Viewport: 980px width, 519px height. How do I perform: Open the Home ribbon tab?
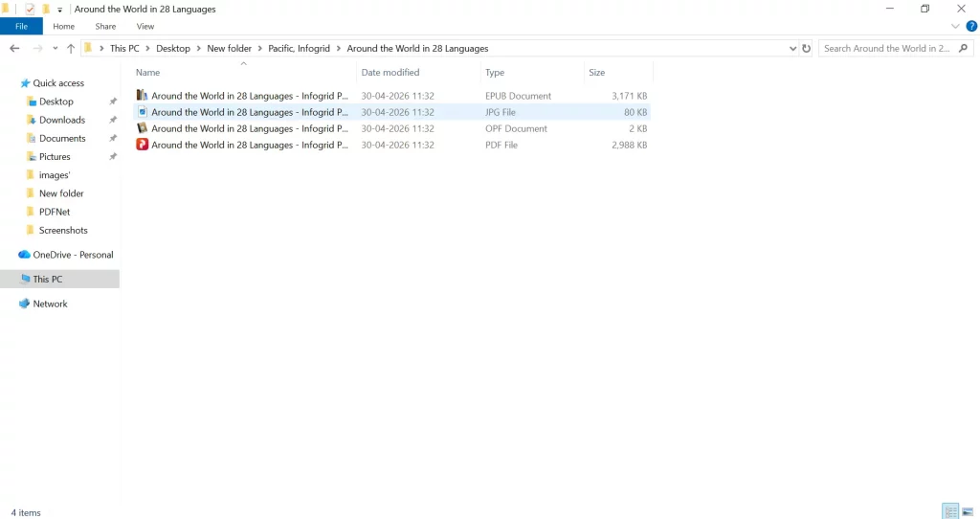point(64,26)
